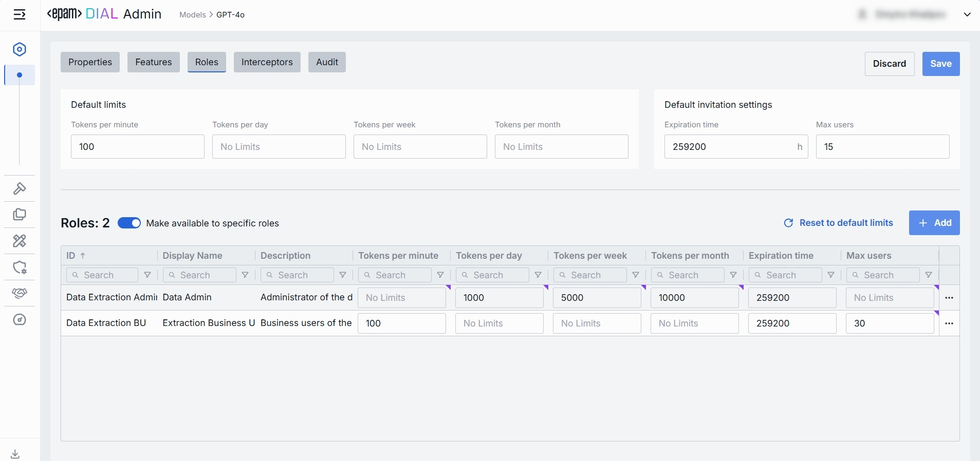Expand the user account menu chevron

pos(967,14)
